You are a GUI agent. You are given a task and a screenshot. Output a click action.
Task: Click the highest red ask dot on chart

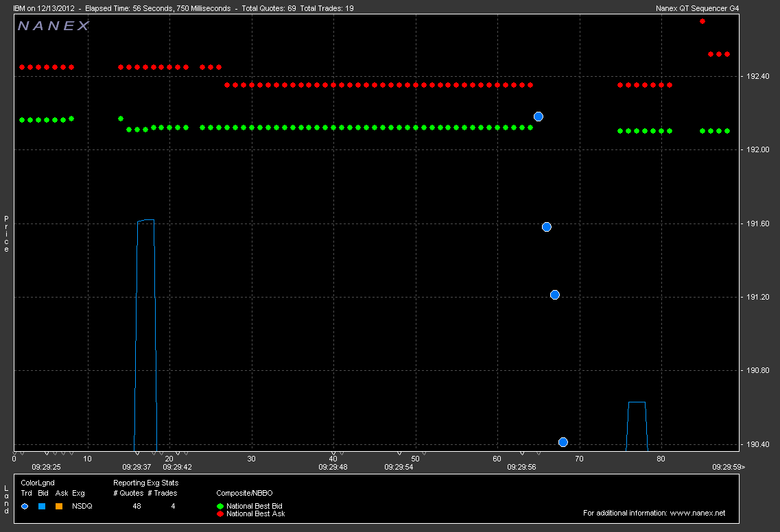pos(702,21)
